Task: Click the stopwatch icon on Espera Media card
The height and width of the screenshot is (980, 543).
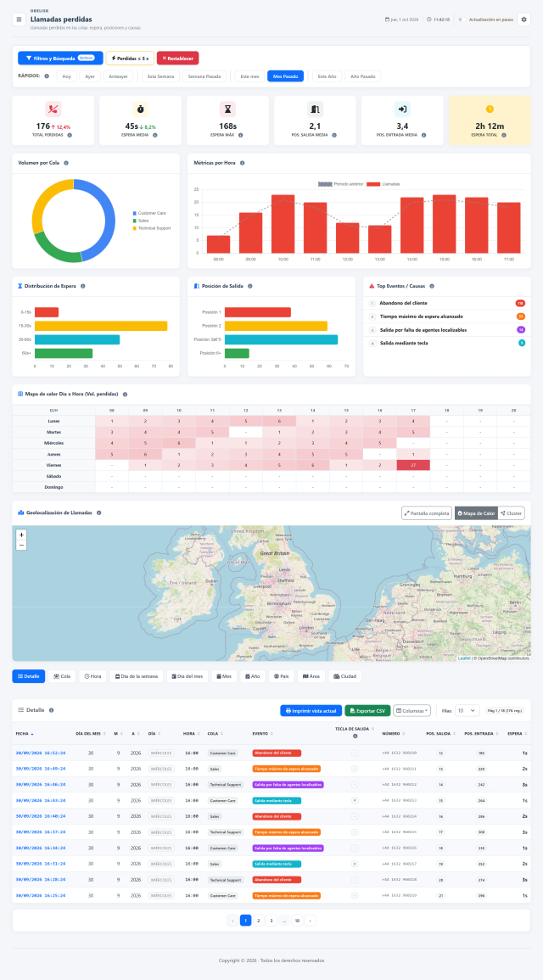Action: [x=141, y=109]
